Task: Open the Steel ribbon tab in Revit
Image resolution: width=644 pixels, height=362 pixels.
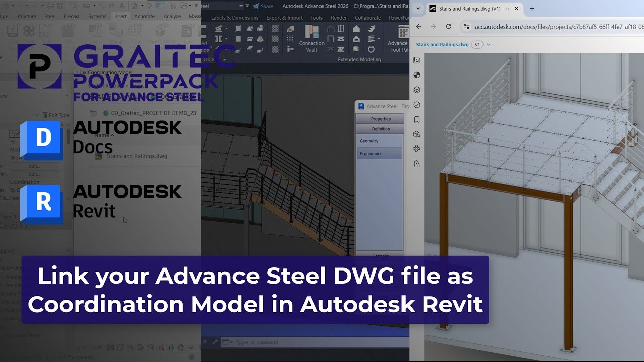Action: point(50,16)
